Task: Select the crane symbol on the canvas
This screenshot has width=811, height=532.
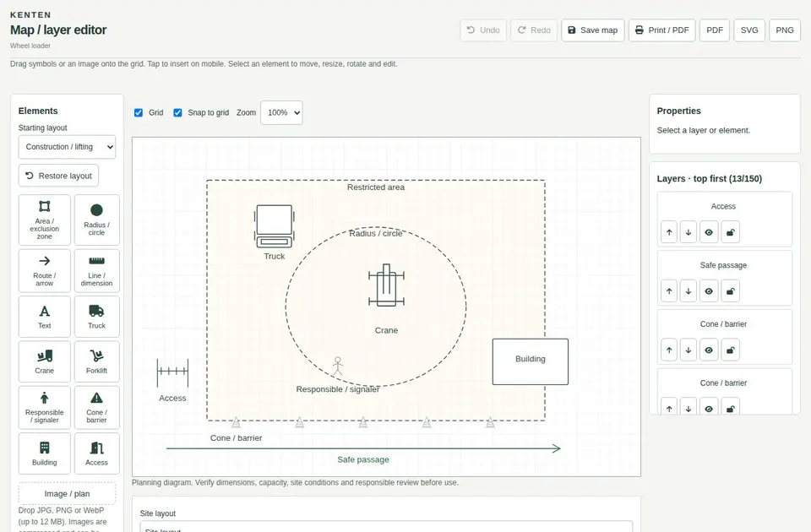Action: pyautogui.click(x=386, y=285)
